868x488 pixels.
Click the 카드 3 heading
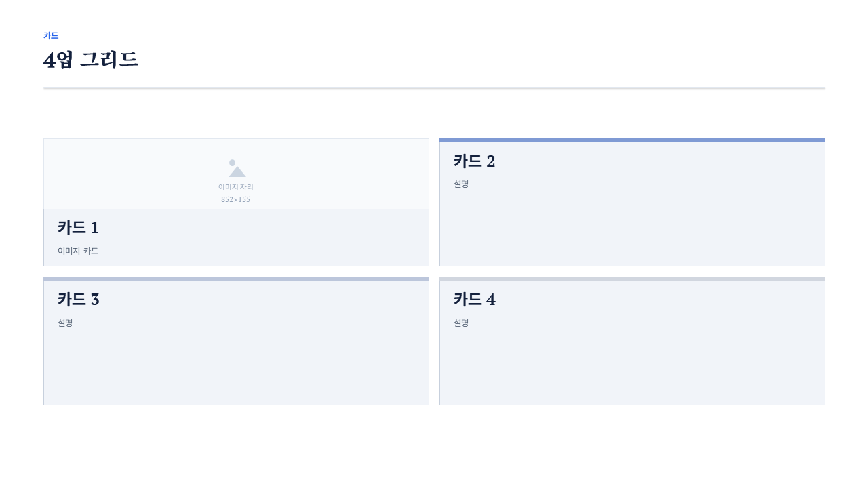(78, 300)
